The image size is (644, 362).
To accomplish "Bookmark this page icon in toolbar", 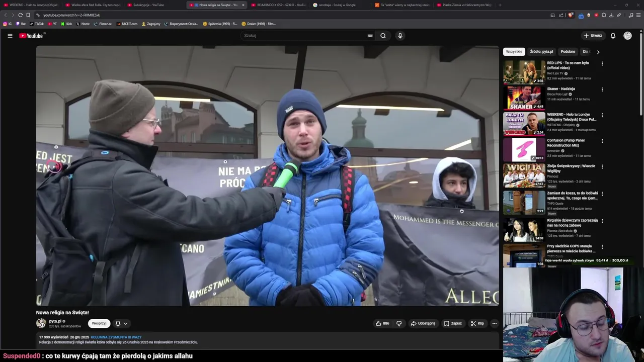I will [x=28, y=15].
